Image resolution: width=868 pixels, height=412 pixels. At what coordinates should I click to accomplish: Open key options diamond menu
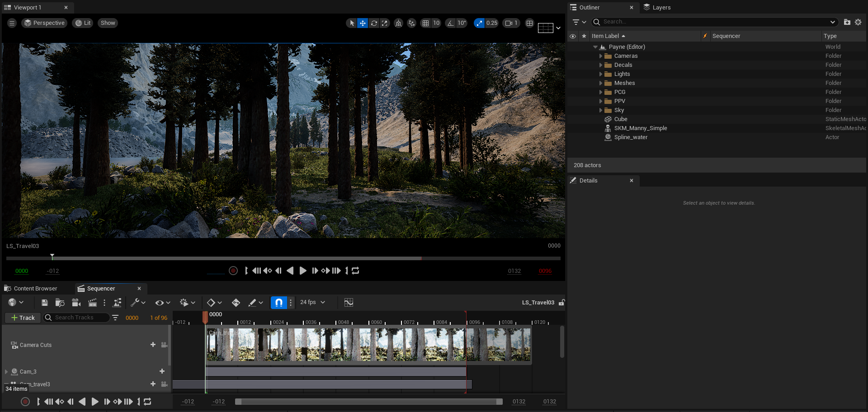click(x=214, y=303)
